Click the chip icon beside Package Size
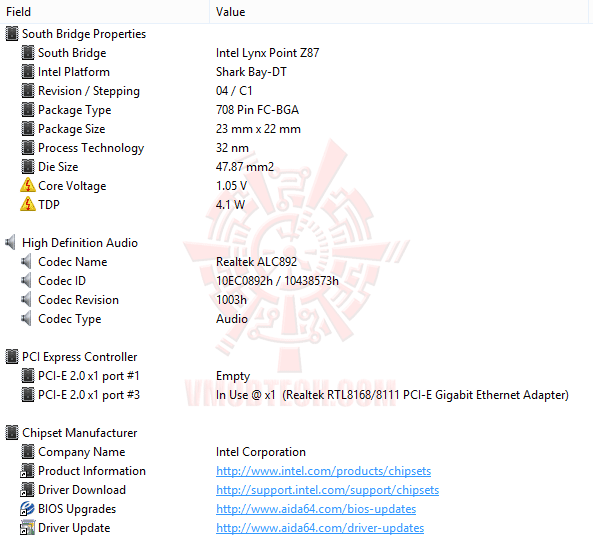This screenshot has height=544, width=593. coord(28,129)
